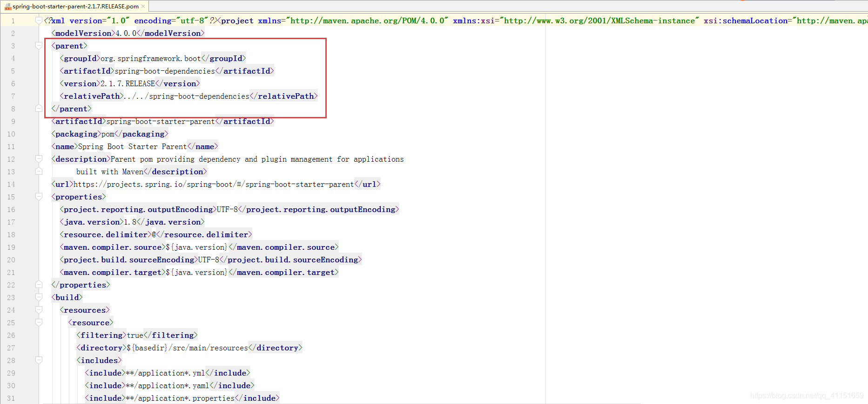Click the www.w3.org XMLSchema-instance URL

tap(599, 21)
